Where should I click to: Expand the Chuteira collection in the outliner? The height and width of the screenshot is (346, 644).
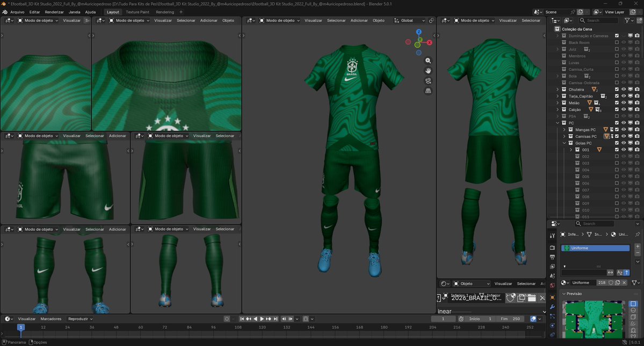[558, 90]
